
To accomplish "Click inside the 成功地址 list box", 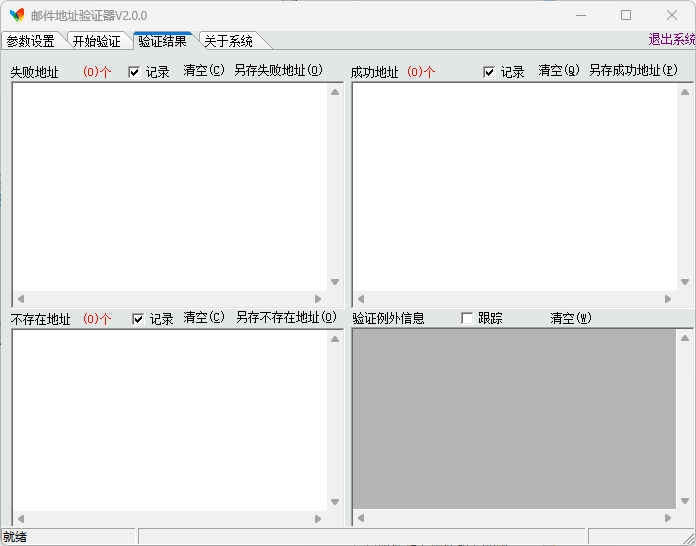I will click(515, 187).
